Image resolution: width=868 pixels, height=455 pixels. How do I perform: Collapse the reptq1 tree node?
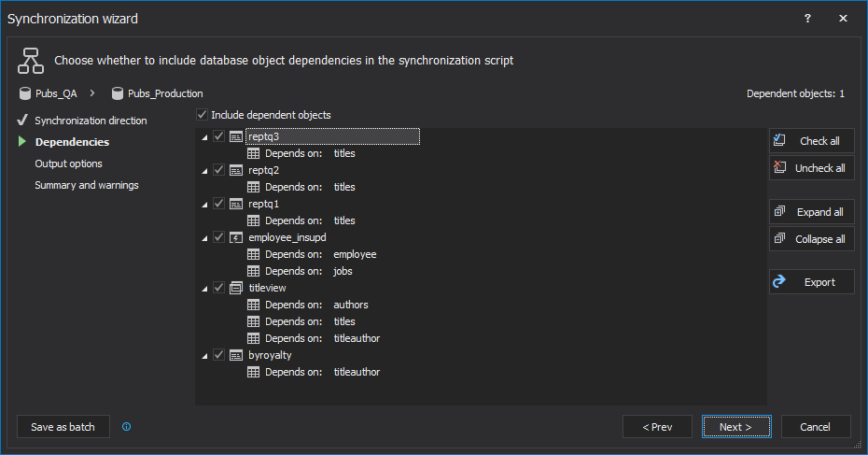coord(205,204)
